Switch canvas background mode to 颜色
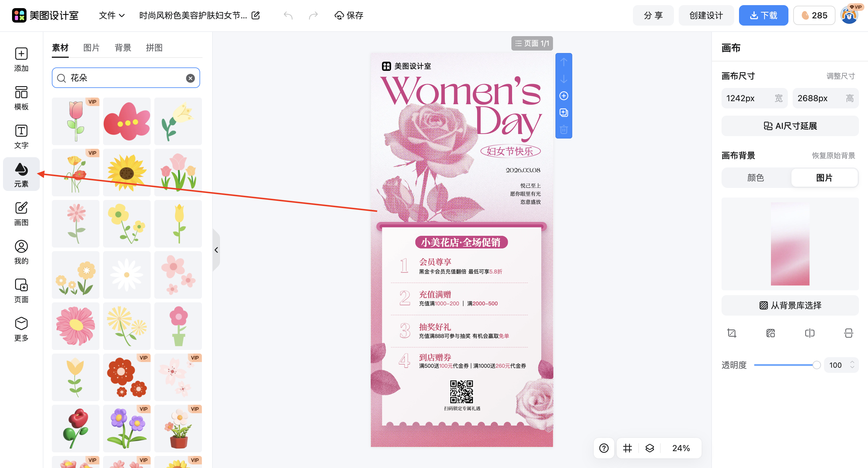The height and width of the screenshot is (468, 868). (756, 178)
